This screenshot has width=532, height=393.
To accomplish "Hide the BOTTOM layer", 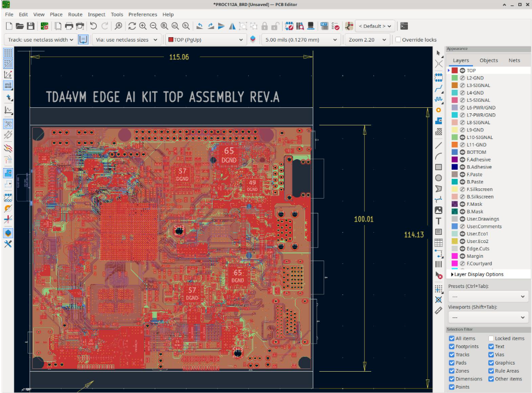I will pyautogui.click(x=462, y=152).
